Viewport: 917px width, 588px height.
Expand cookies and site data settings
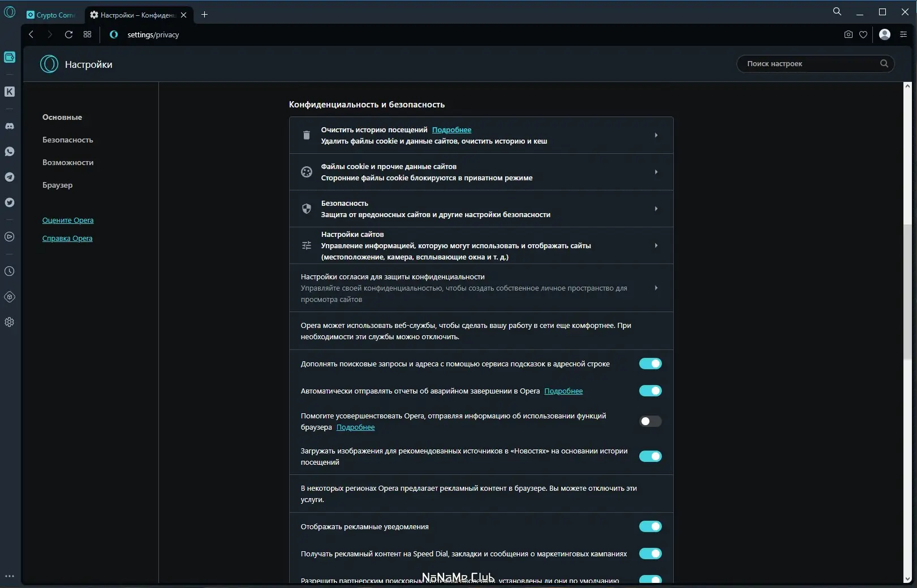point(656,172)
